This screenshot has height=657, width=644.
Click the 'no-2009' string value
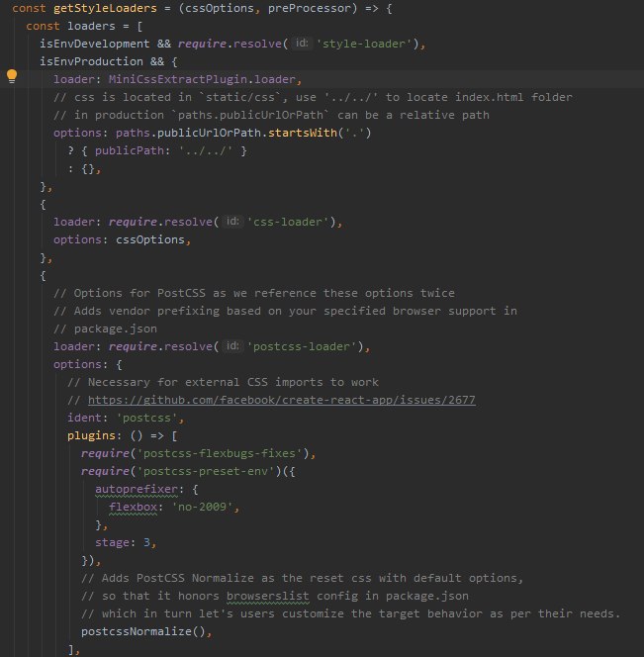click(202, 507)
